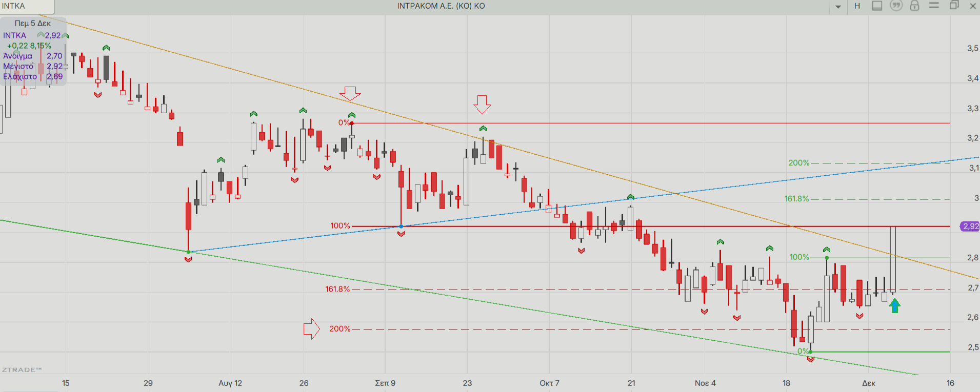Restore the chart window with the overlapping-squares icon
The width and height of the screenshot is (980, 392).
[954, 5]
